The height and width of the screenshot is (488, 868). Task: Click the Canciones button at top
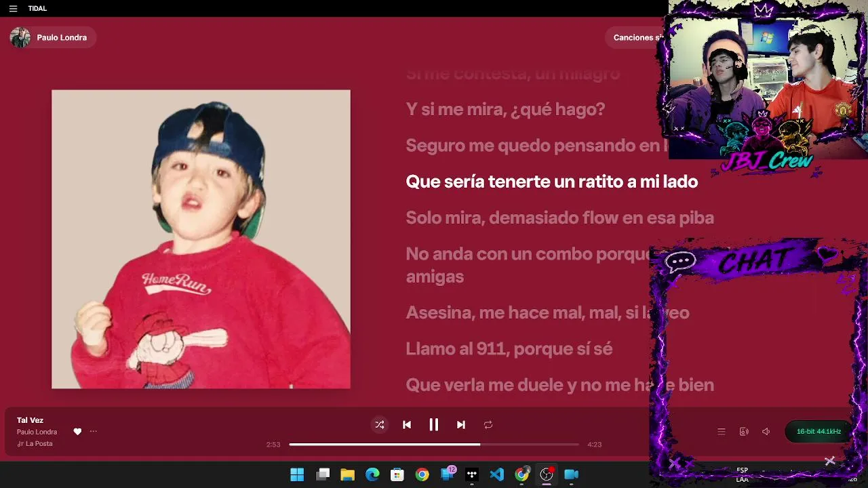[x=636, y=37]
